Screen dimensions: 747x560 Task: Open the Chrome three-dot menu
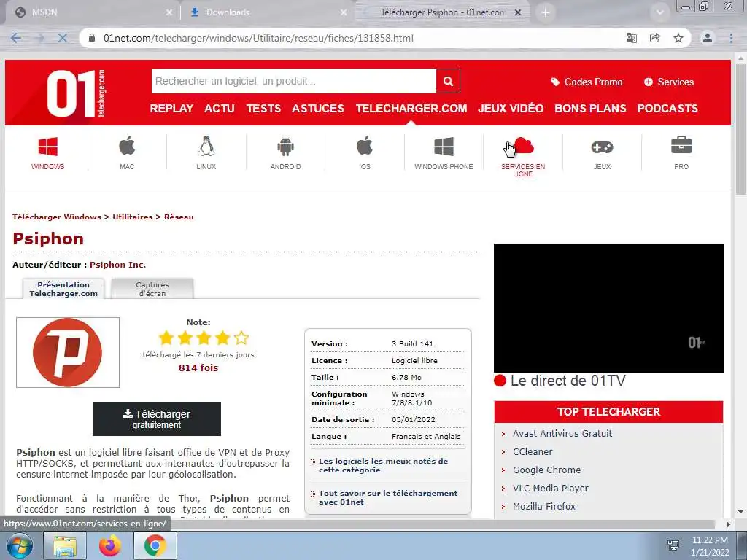(731, 38)
